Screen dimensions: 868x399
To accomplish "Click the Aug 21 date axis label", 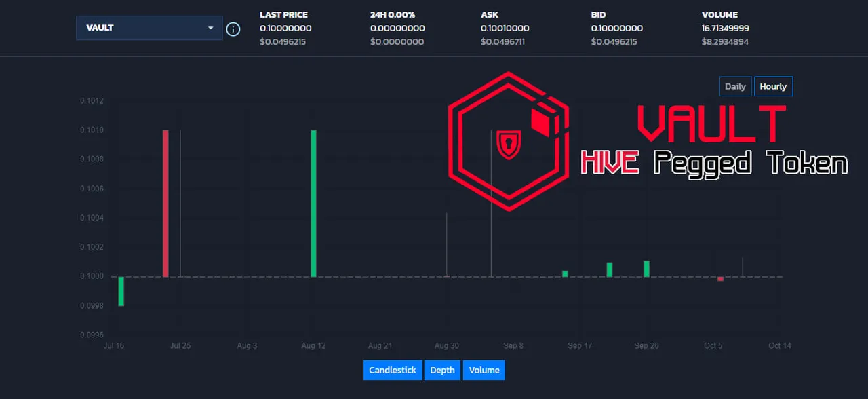I will click(x=380, y=346).
